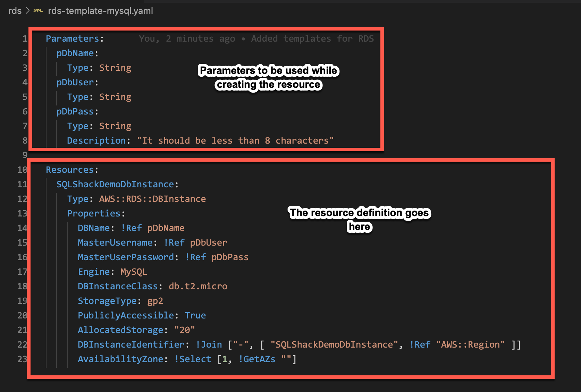Click line number 23 in the gutter

tap(22, 359)
